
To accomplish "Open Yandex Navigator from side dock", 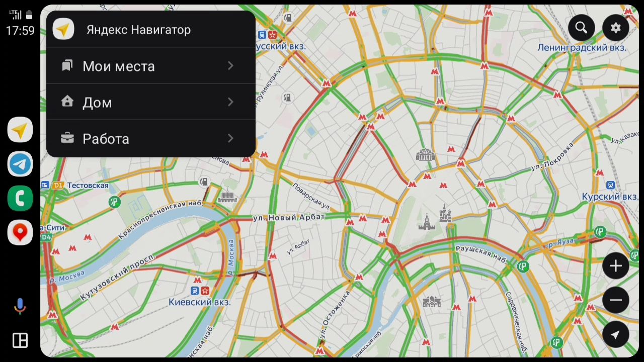I will pos(20,130).
